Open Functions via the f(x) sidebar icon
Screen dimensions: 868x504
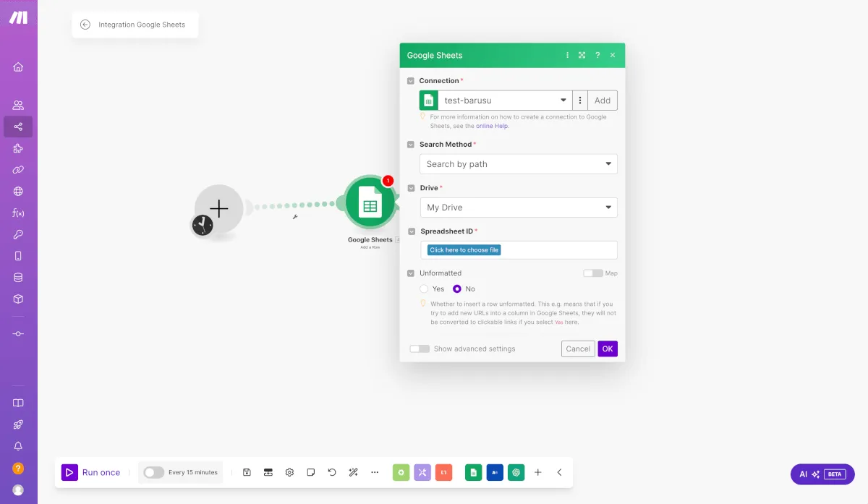(18, 213)
